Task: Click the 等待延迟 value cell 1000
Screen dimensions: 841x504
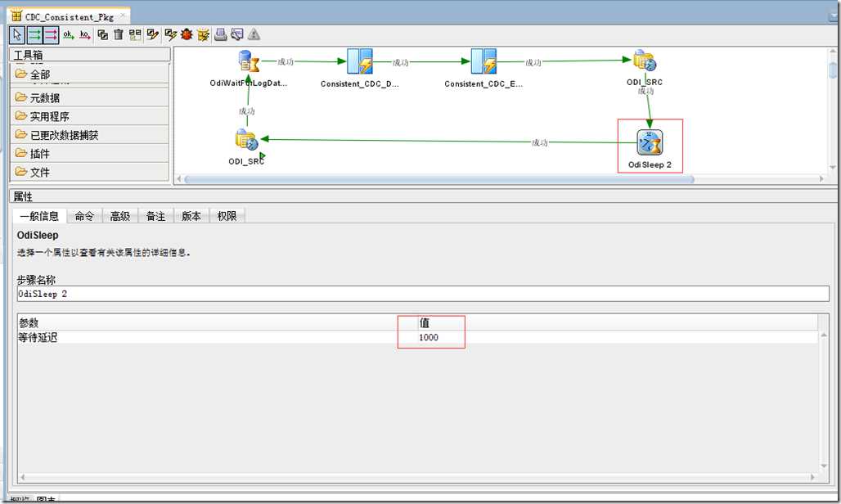Action: point(618,337)
